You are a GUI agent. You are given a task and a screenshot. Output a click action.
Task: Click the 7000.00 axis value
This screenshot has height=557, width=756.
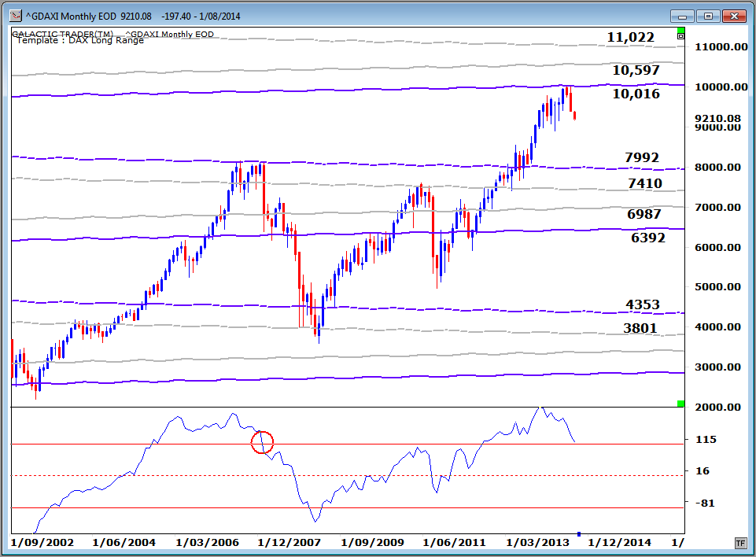[717, 208]
